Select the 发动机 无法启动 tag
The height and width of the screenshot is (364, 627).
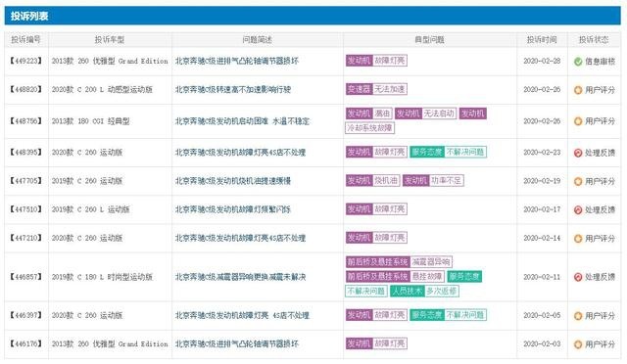(x=426, y=114)
